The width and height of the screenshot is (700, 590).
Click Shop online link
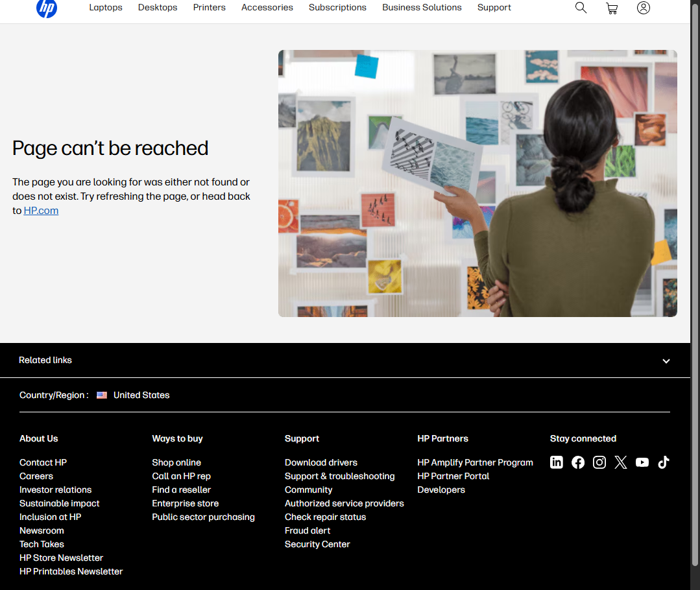click(176, 462)
